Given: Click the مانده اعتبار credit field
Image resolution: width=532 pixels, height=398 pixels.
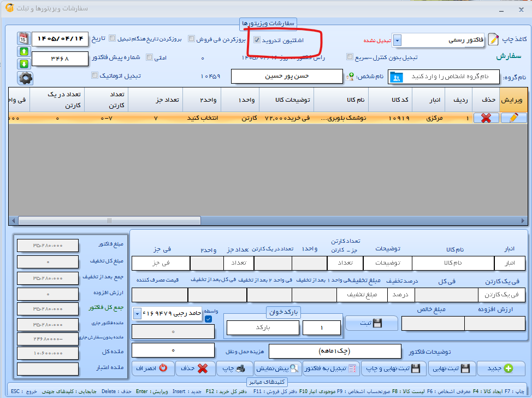Looking at the screenshot, I should pyautogui.click(x=48, y=369).
